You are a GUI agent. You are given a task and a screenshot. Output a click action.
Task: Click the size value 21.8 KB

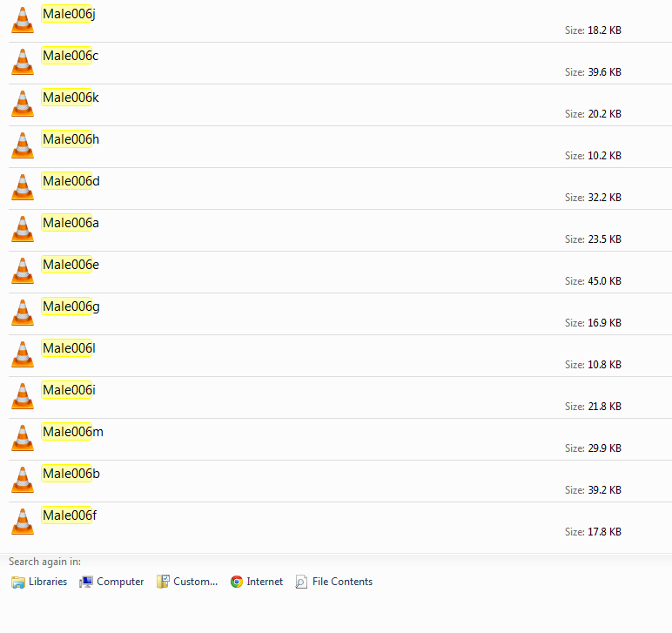(604, 407)
